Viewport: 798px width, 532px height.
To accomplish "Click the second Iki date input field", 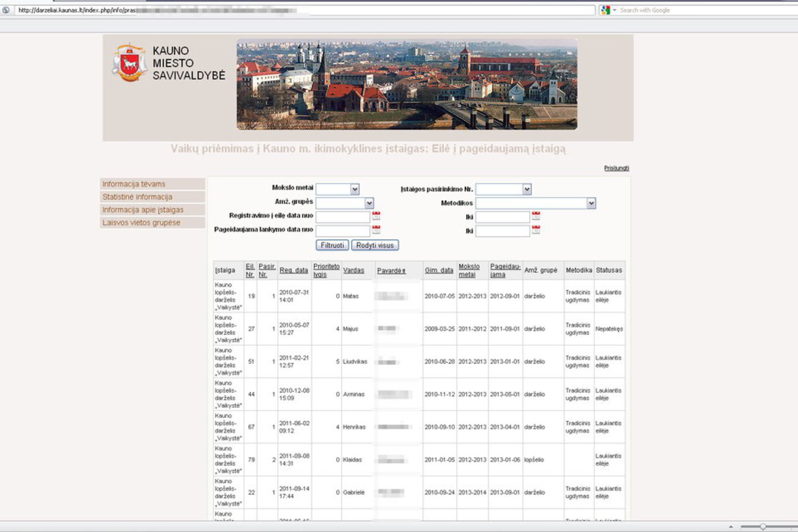I will (503, 231).
